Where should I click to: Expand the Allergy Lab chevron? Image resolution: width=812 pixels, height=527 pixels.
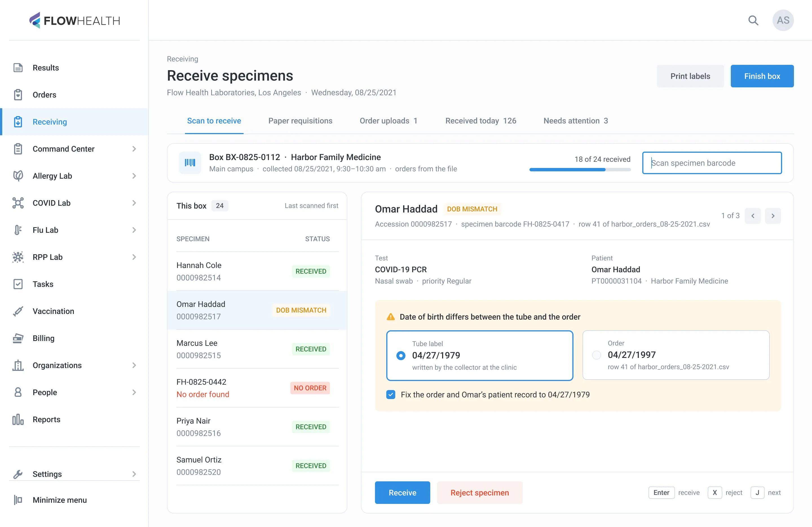tap(134, 176)
